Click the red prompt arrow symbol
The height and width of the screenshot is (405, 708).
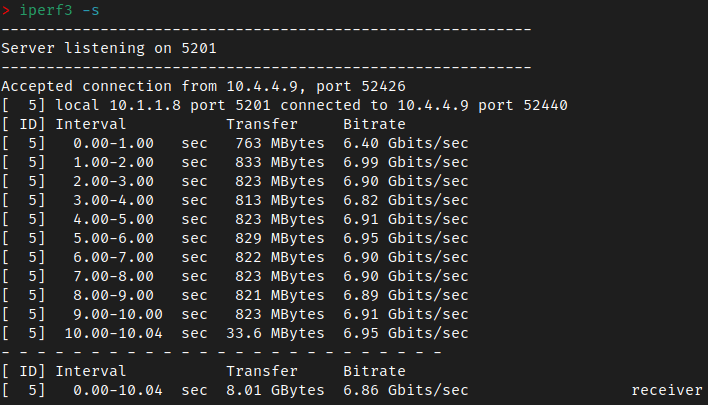coord(6,11)
